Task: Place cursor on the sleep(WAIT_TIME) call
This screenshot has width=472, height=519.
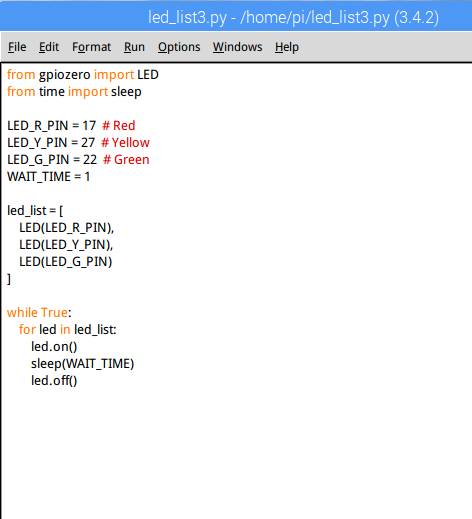Action: tap(82, 364)
